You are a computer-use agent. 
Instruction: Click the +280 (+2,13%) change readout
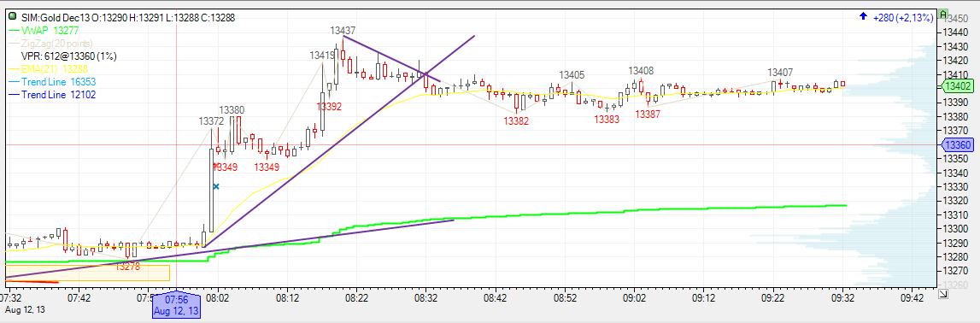tap(902, 17)
